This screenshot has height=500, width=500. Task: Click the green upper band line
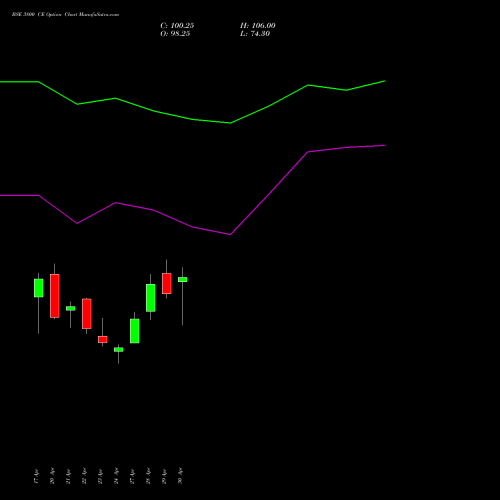pyautogui.click(x=192, y=119)
